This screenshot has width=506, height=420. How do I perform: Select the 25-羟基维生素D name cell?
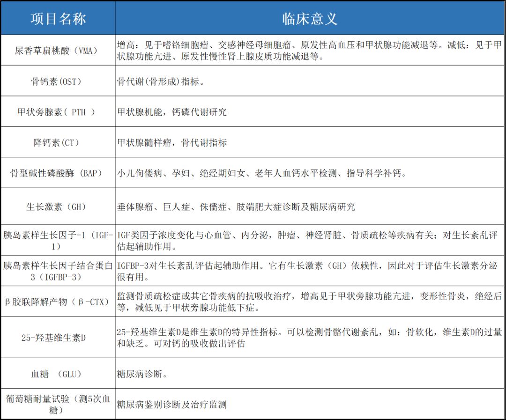pos(58,337)
